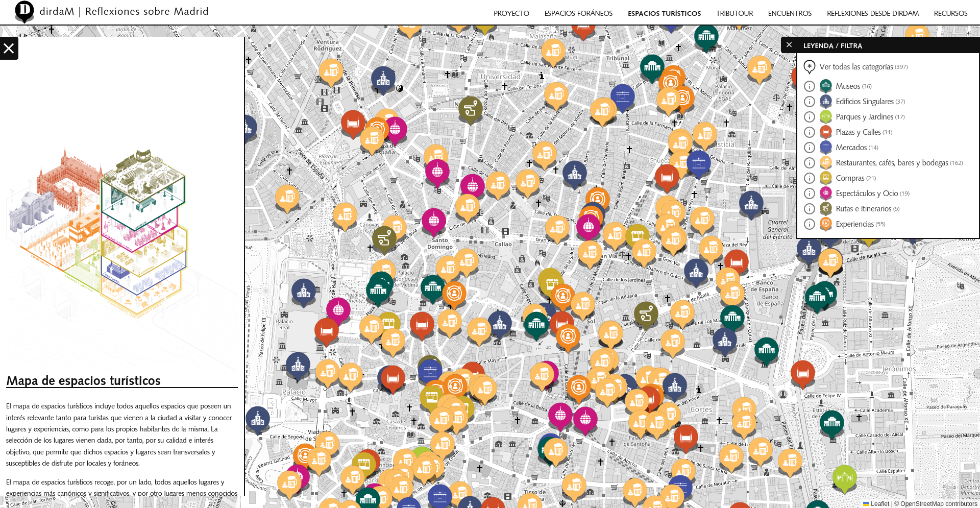Select Parques y Jardines category icon
This screenshot has height=508, width=980.
(x=825, y=117)
